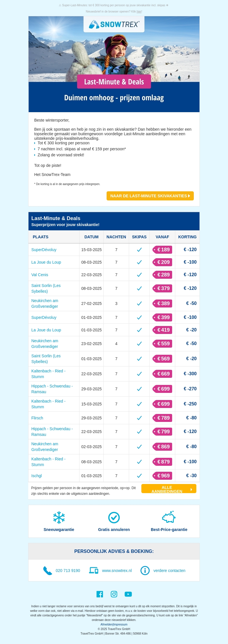Viewport: 228px width, 644px height.
Task: Open the Impressum link in footer
Action: tap(121, 624)
